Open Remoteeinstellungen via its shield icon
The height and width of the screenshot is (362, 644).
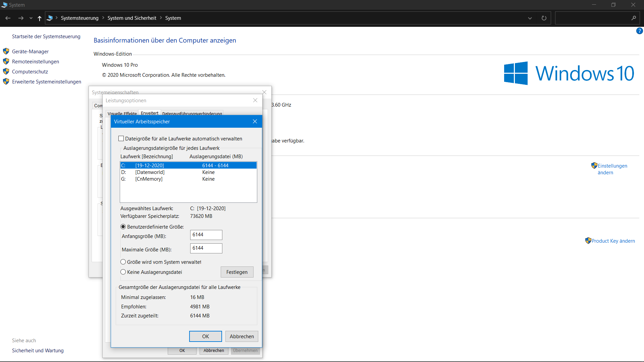(x=6, y=61)
